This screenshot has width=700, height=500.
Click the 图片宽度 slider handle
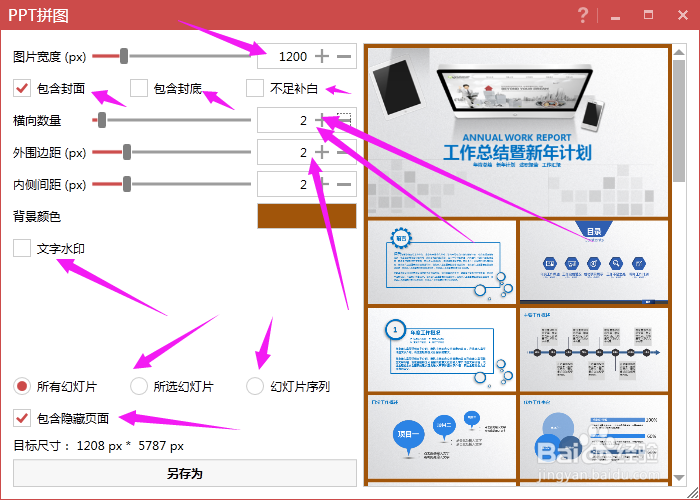click(124, 56)
